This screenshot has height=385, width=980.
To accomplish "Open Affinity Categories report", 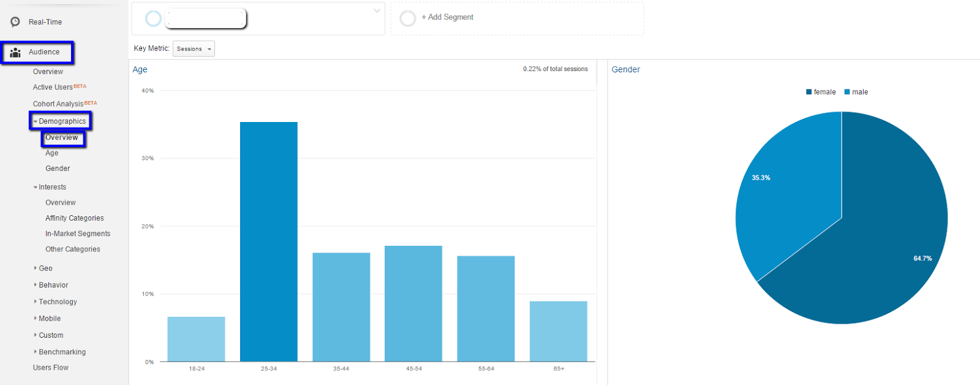I will (75, 218).
